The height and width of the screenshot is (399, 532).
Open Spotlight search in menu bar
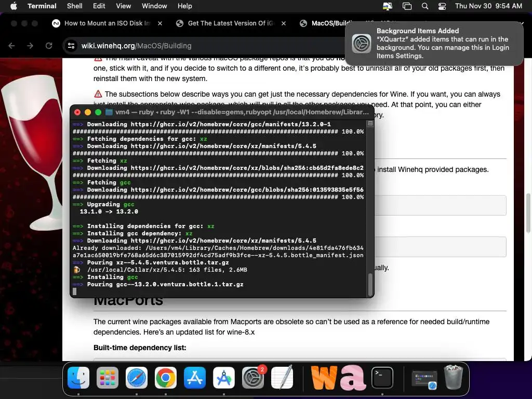pos(425,6)
